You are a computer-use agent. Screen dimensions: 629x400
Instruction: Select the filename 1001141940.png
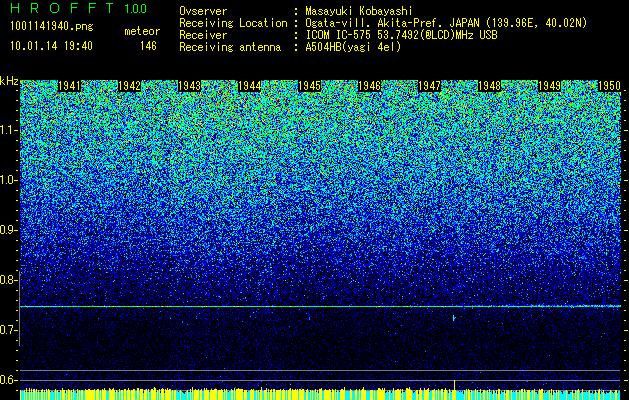pyautogui.click(x=52, y=27)
